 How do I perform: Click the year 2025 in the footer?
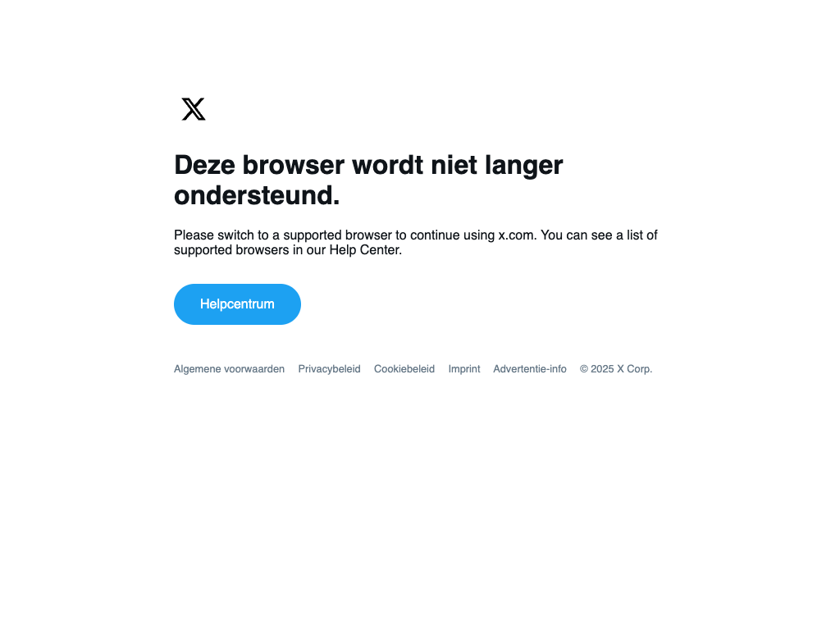click(602, 369)
